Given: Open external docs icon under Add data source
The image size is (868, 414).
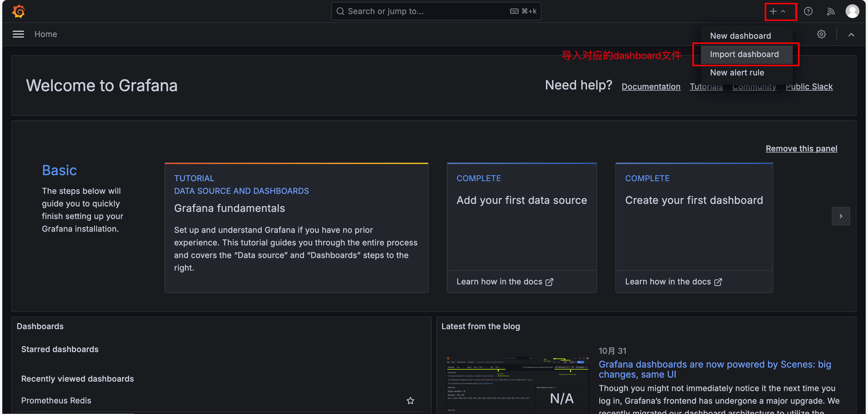Looking at the screenshot, I should click(x=549, y=282).
